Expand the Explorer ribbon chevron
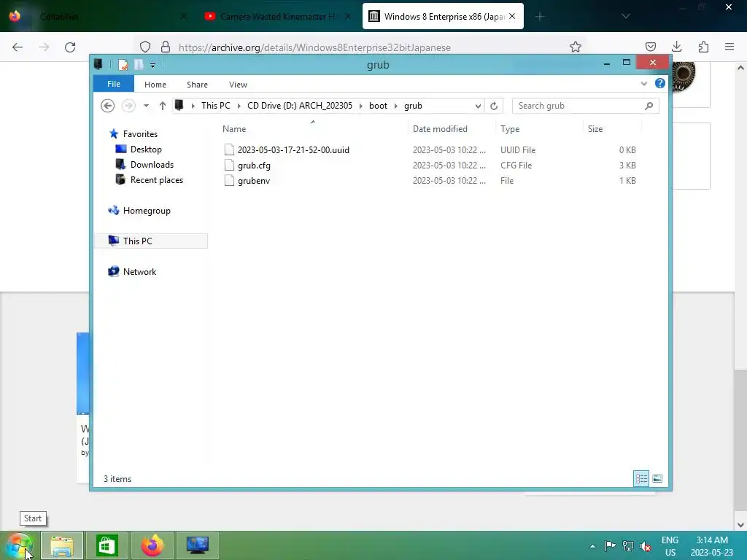 (643, 83)
